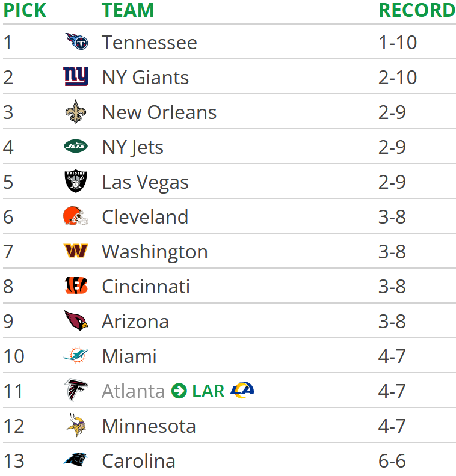Click the green LAR trade link

click(x=208, y=391)
